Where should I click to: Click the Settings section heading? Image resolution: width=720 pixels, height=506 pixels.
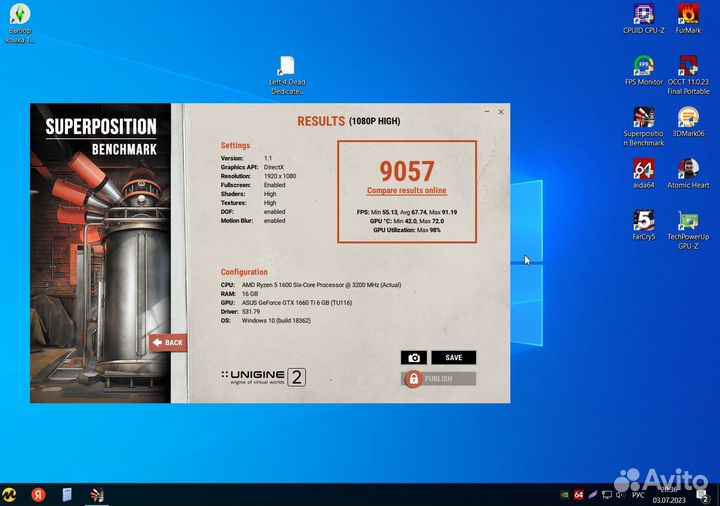235,145
